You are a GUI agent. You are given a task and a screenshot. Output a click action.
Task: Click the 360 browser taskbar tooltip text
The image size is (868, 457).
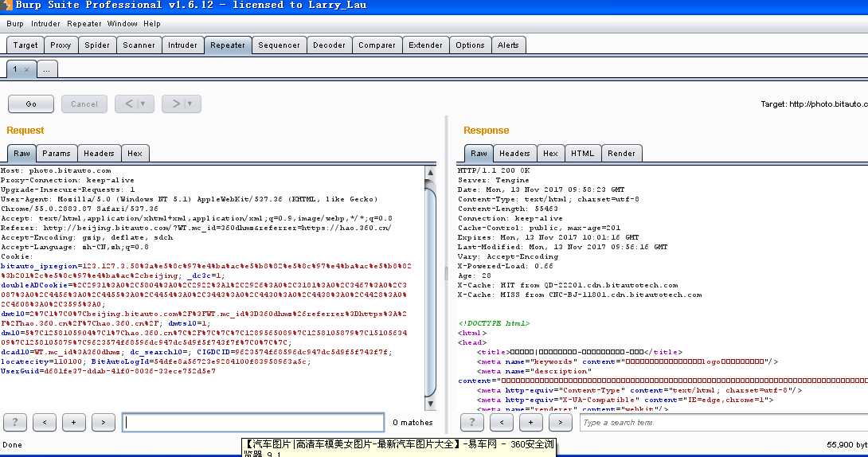(399, 447)
